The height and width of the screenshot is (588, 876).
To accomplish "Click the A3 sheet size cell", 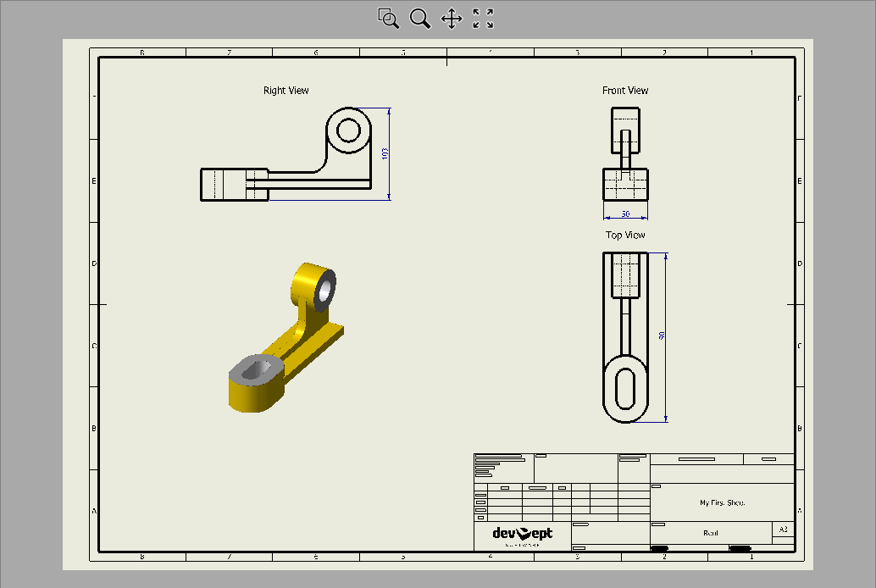I will tap(782, 530).
